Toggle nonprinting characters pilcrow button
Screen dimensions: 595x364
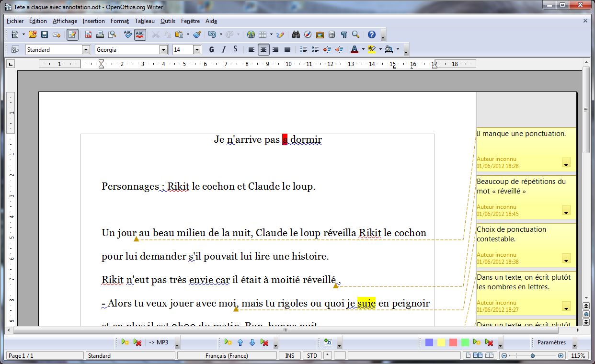tap(343, 34)
